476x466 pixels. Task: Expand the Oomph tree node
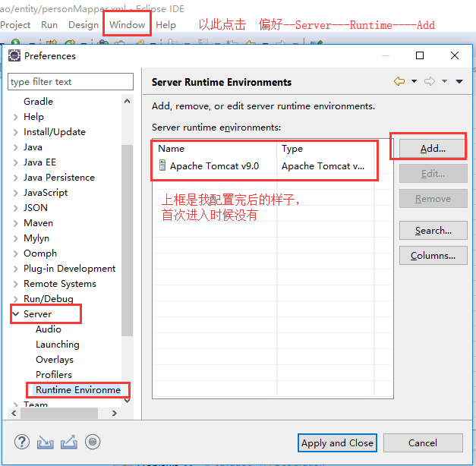pos(16,253)
